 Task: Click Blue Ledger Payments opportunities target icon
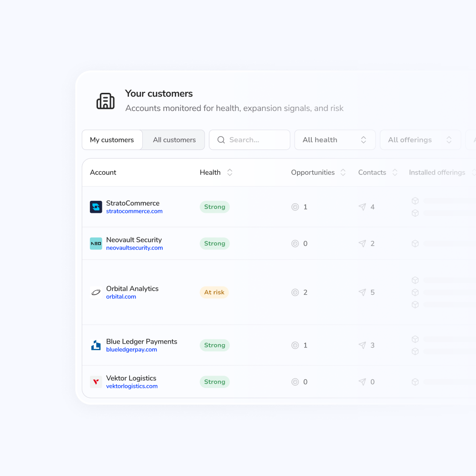295,345
